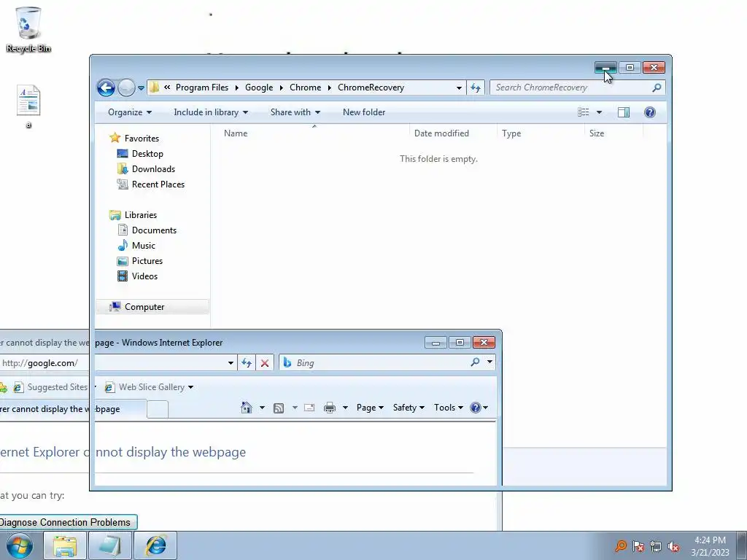Sort by Type column header
Image resolution: width=747 pixels, height=560 pixels.
[x=541, y=133]
